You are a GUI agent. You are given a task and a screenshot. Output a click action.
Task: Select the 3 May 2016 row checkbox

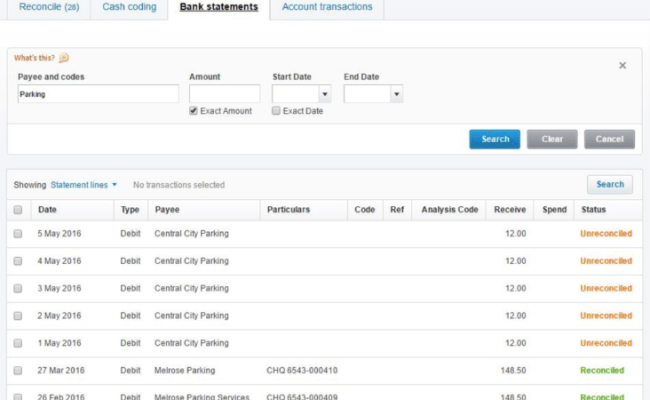click(x=18, y=288)
